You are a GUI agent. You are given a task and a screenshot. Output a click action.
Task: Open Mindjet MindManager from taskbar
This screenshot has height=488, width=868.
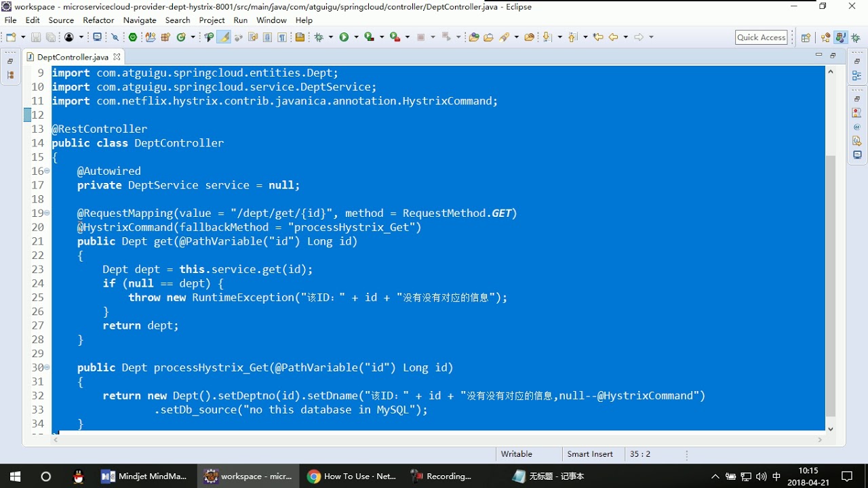click(144, 476)
